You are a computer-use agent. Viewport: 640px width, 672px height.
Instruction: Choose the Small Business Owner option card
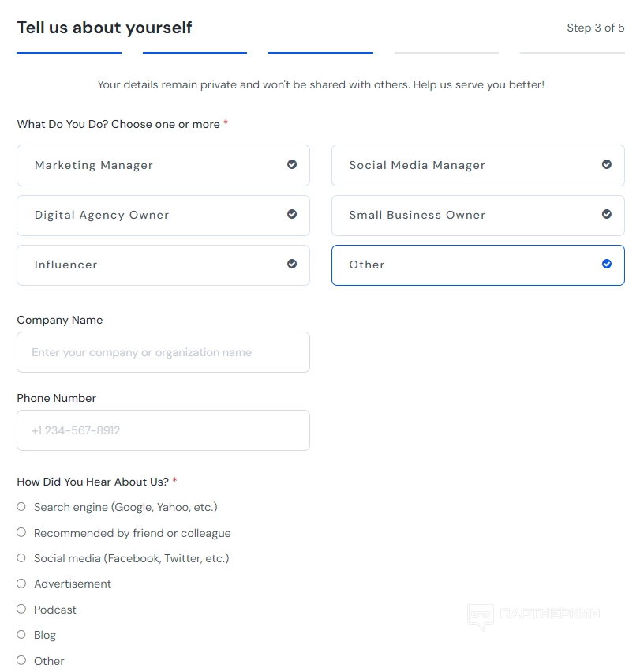pos(466,216)
